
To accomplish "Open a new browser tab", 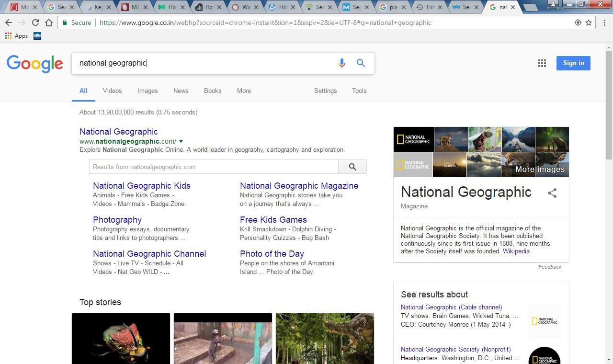I will (x=530, y=7).
